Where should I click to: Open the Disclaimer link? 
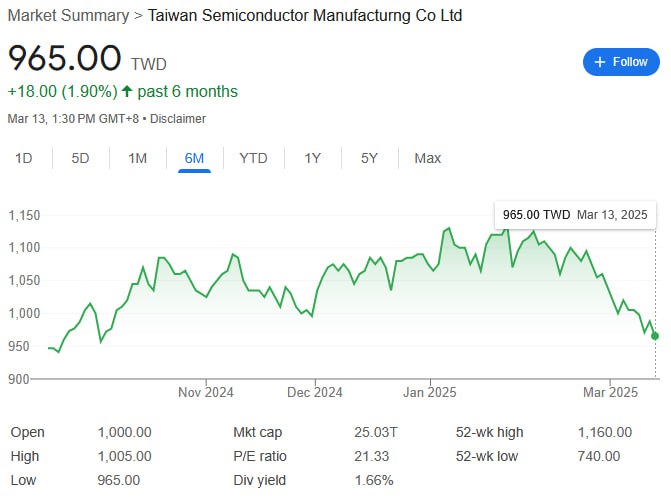(x=178, y=119)
